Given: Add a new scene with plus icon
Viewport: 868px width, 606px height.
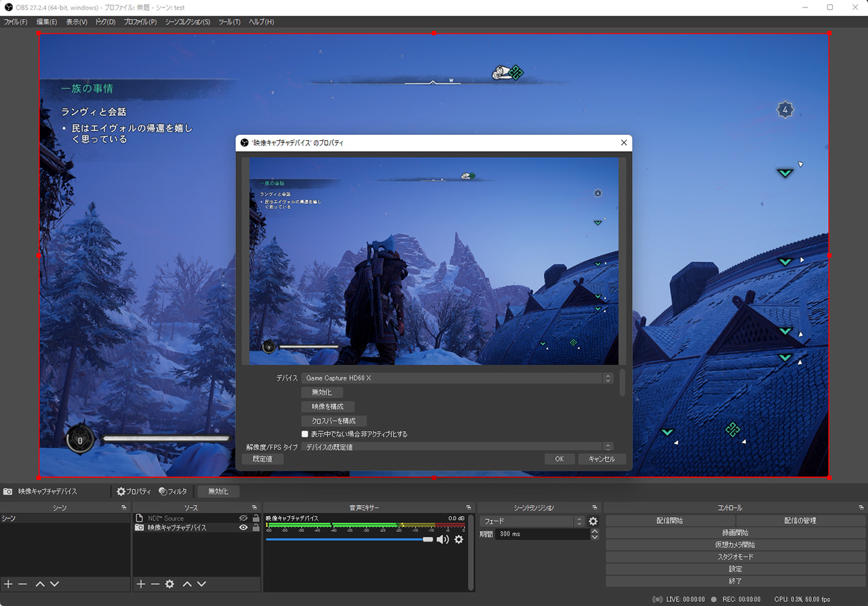Looking at the screenshot, I should coord(8,584).
